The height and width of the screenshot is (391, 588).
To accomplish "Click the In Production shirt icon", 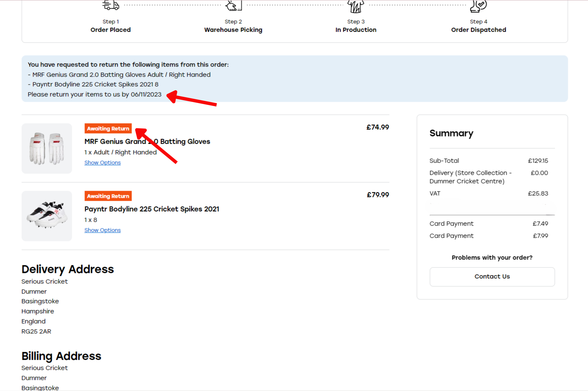I will 356,6.
